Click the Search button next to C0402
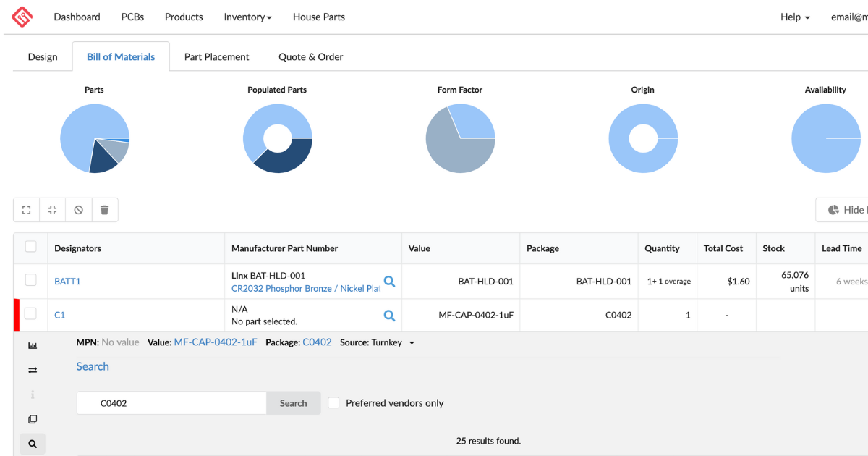 click(293, 403)
